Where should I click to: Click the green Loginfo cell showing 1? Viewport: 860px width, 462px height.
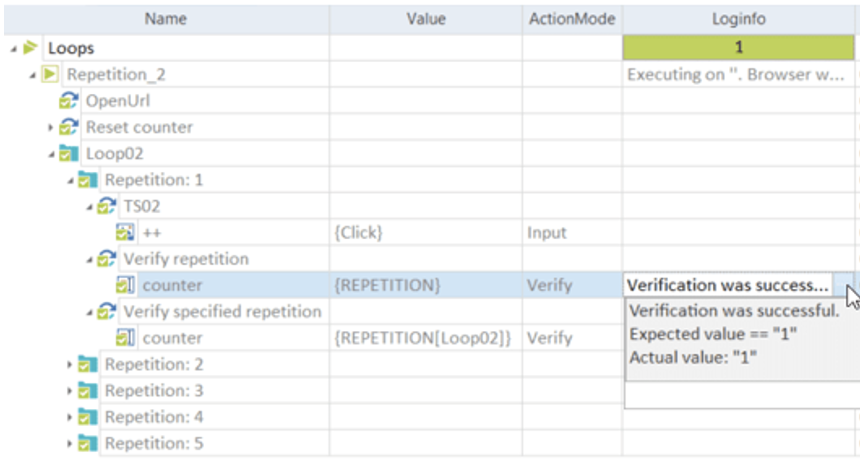(x=738, y=47)
